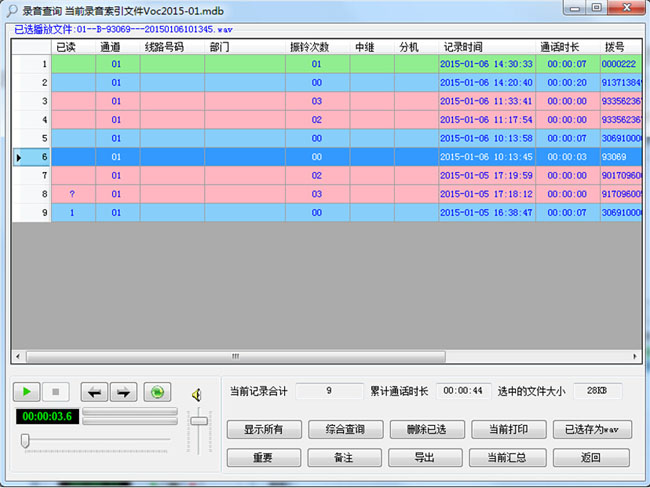Click 显示所有 to show all records
The width and height of the screenshot is (650, 488).
click(x=263, y=430)
